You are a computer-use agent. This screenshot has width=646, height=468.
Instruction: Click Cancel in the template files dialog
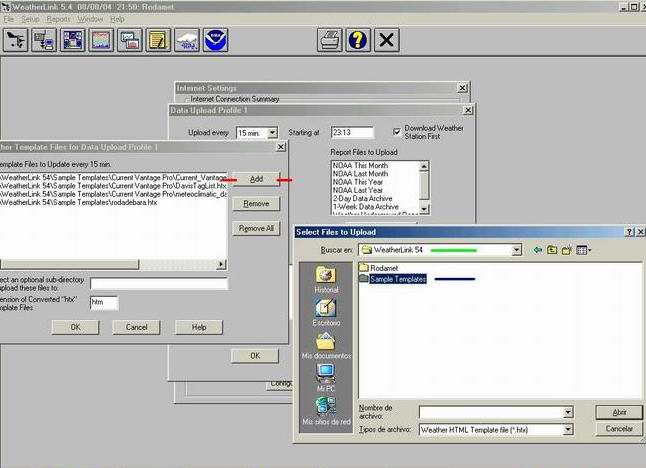point(136,327)
